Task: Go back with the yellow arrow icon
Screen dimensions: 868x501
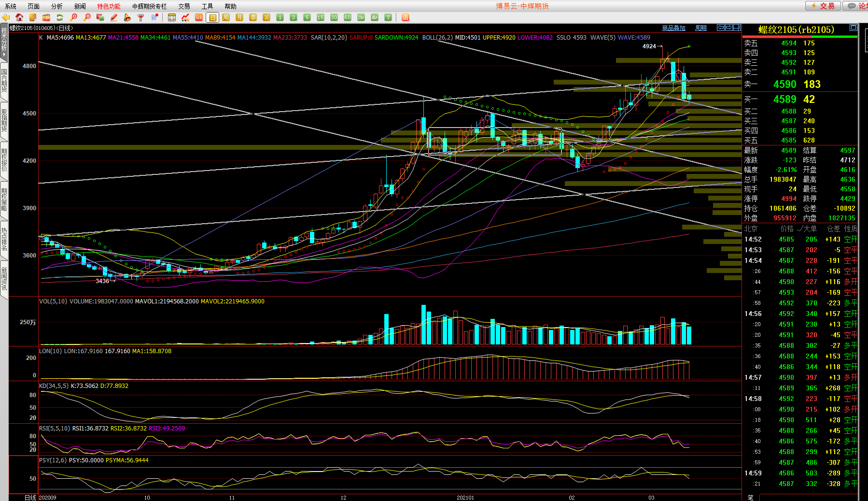Action: [6, 17]
